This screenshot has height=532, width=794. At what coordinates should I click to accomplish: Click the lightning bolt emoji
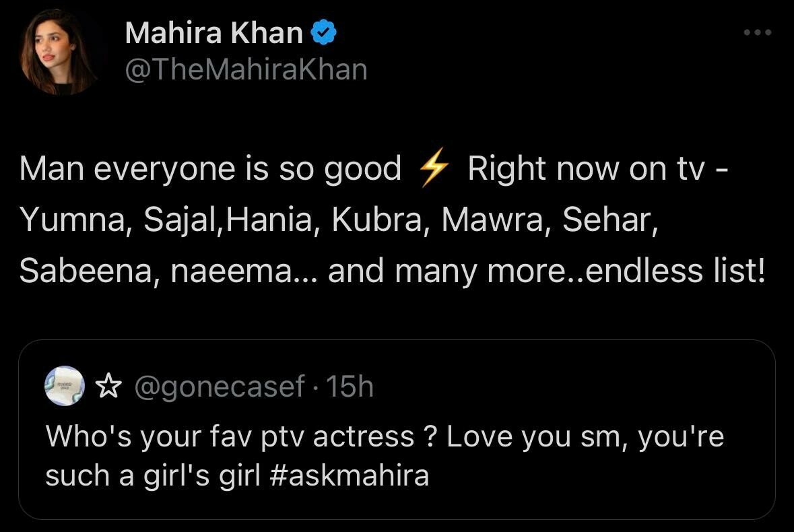point(434,168)
